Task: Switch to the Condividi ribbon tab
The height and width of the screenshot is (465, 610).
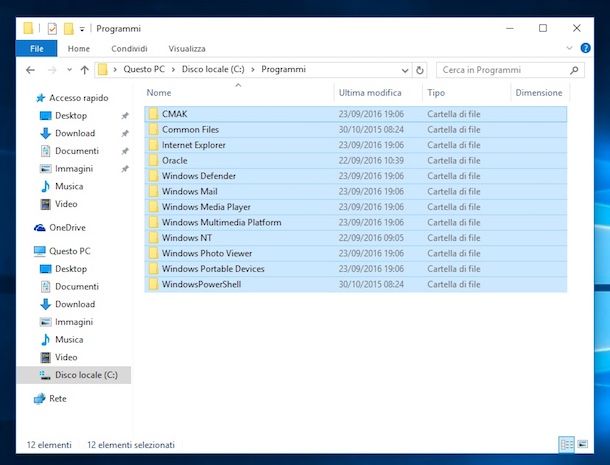Action: [129, 49]
